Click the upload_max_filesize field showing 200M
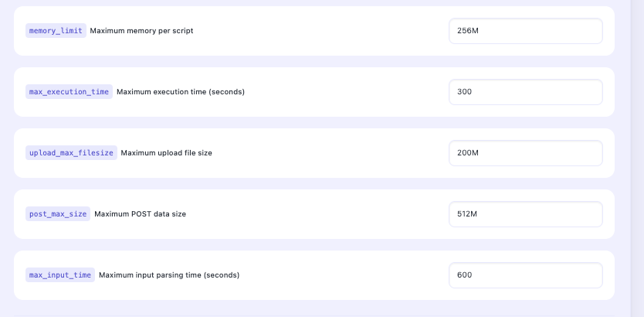The height and width of the screenshot is (317, 644). (525, 153)
